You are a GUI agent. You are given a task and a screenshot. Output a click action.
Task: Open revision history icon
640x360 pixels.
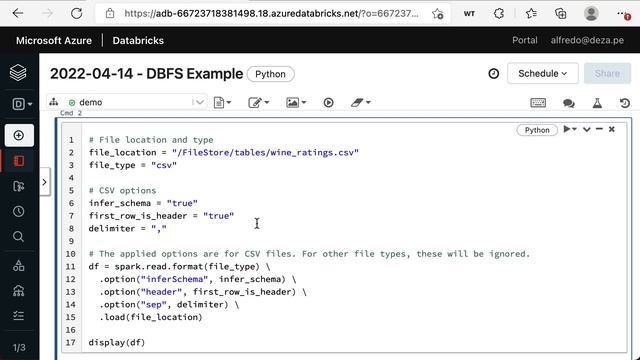624,103
